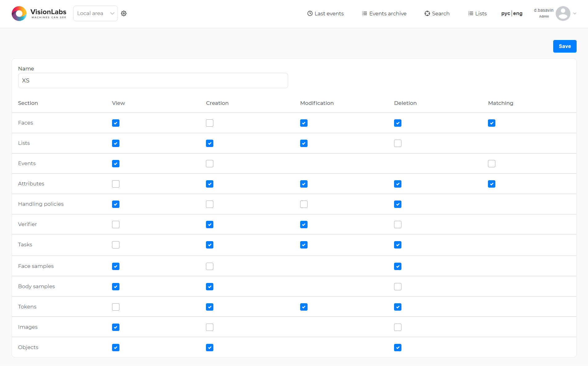Uncheck Attributes Matching permission

coord(492,184)
